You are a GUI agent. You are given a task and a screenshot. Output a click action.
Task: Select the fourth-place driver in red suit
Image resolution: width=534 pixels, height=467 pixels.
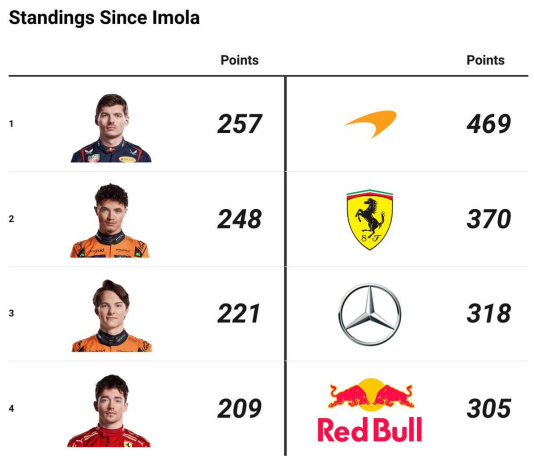109,411
